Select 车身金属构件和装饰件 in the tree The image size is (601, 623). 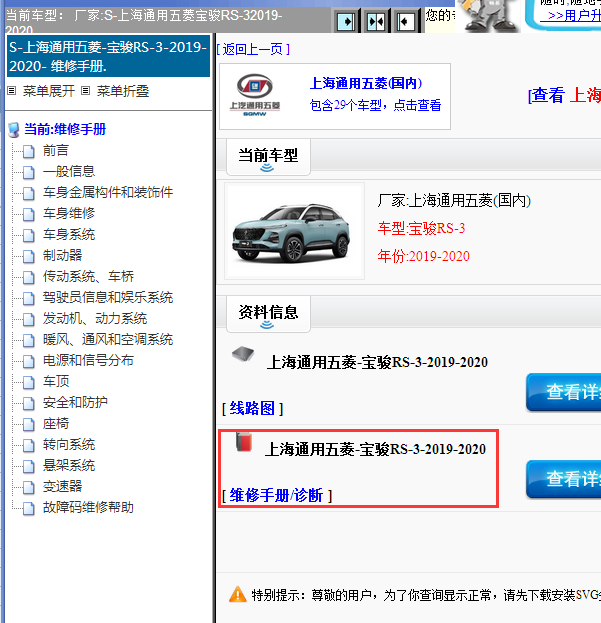[108, 193]
